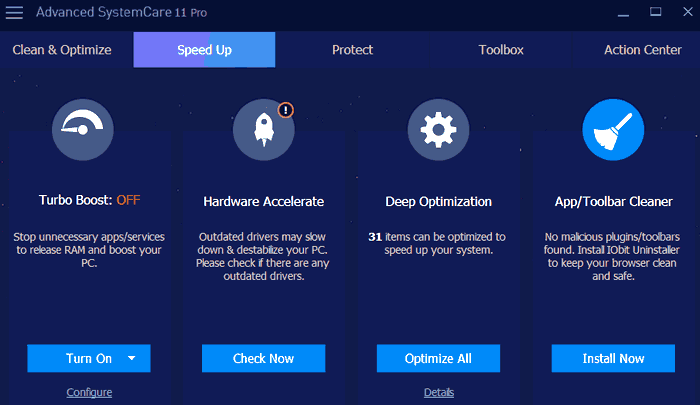Open the Protect tab
The image size is (700, 405).
tap(352, 50)
